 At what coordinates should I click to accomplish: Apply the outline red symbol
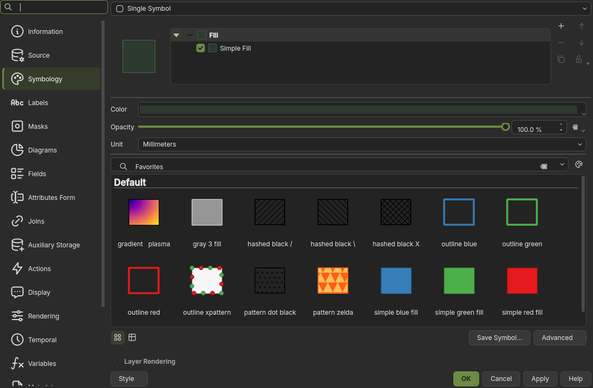pos(144,291)
